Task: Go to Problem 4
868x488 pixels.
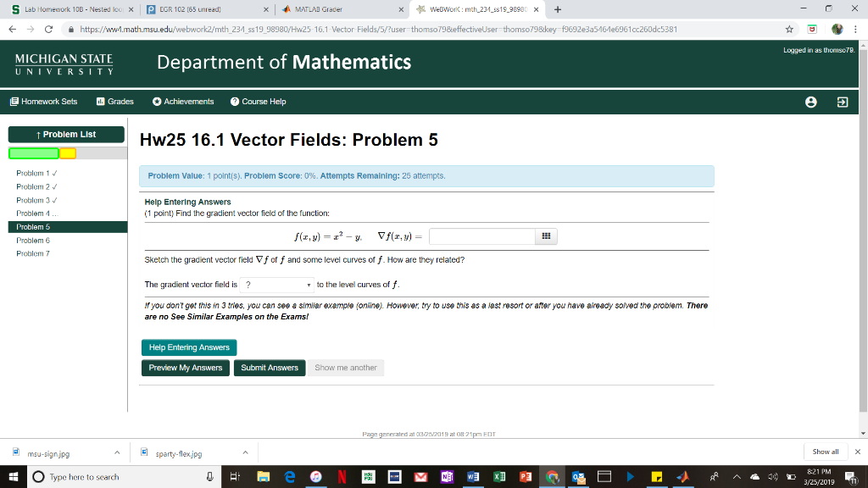Action: pos(36,213)
